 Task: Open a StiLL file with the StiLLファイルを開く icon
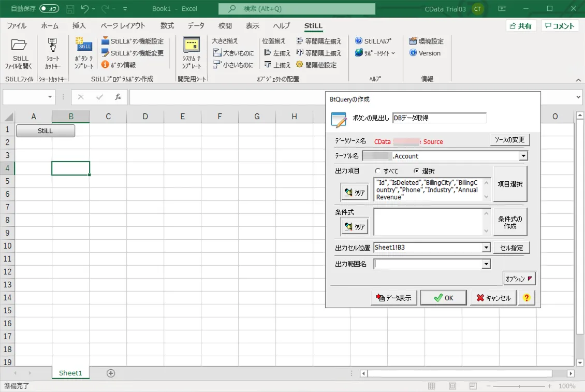(19, 53)
